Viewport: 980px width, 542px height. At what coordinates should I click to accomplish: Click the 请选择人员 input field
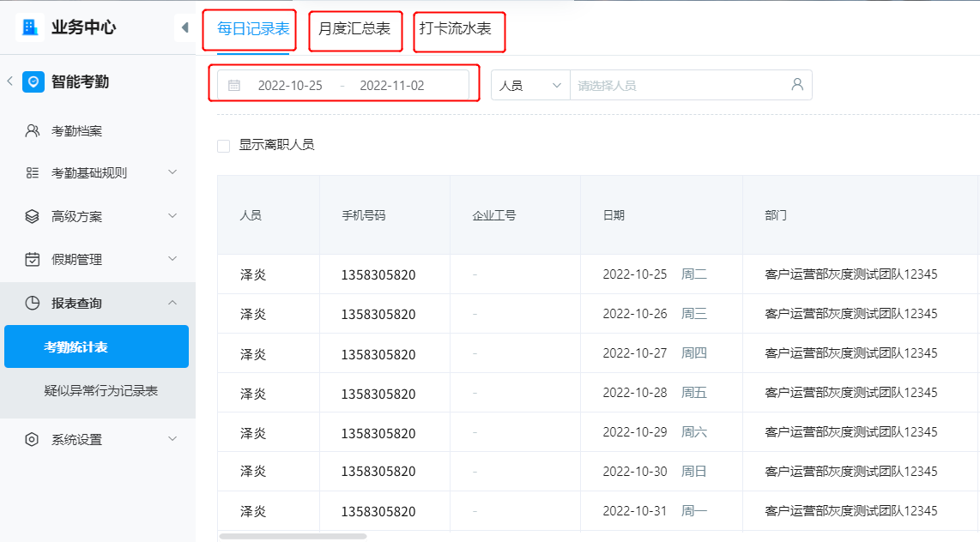tap(691, 85)
